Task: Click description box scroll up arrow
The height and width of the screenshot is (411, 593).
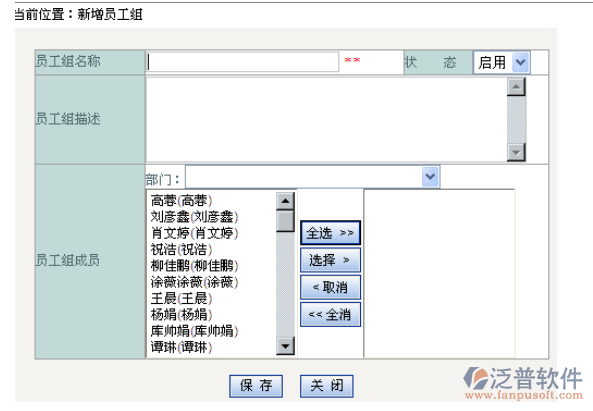Action: pyautogui.click(x=516, y=87)
